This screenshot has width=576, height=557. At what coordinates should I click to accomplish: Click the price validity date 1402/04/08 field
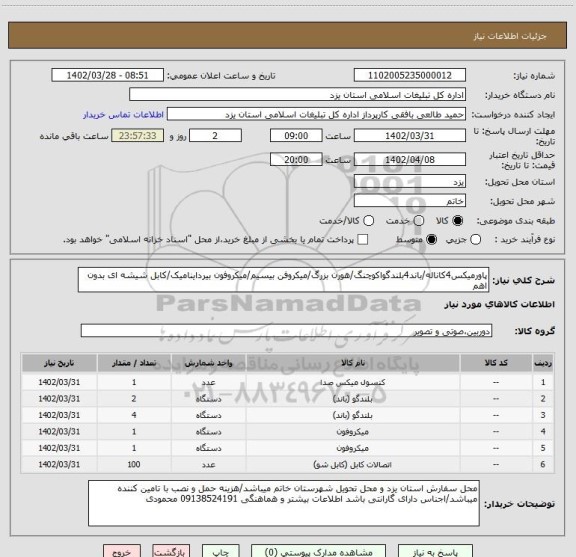[x=410, y=159]
